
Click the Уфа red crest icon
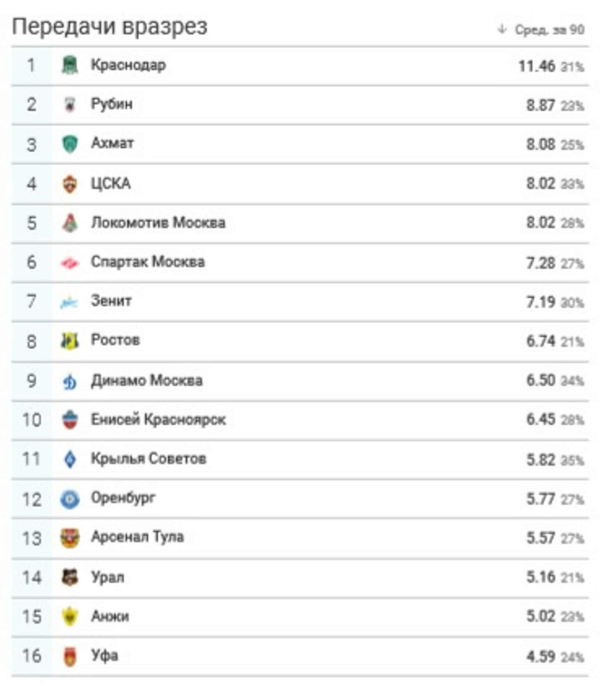click(x=70, y=656)
